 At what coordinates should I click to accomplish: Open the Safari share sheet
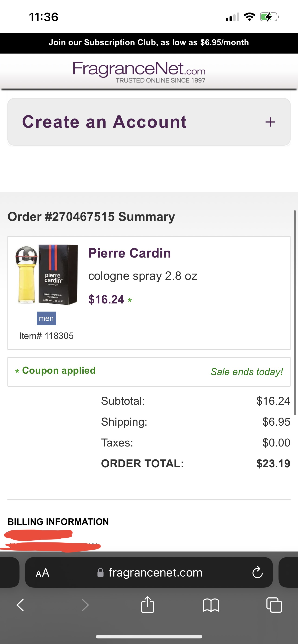click(148, 605)
